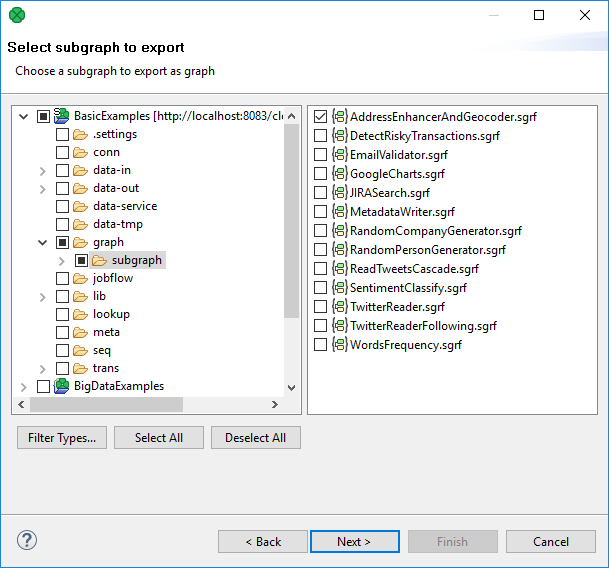The height and width of the screenshot is (568, 609).
Task: Expand the data-in folder node
Action: click(x=43, y=170)
